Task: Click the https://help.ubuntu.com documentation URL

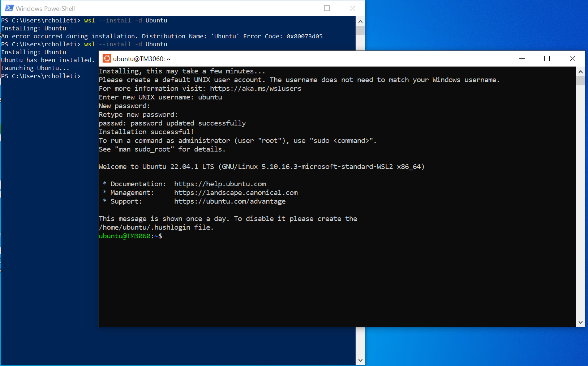Action: click(220, 184)
